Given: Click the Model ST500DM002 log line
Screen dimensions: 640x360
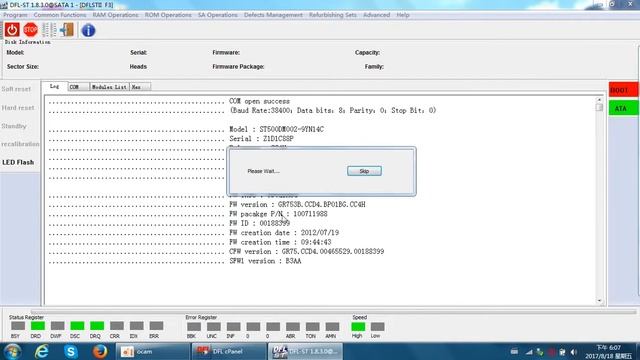Looking at the screenshot, I should 276,129.
